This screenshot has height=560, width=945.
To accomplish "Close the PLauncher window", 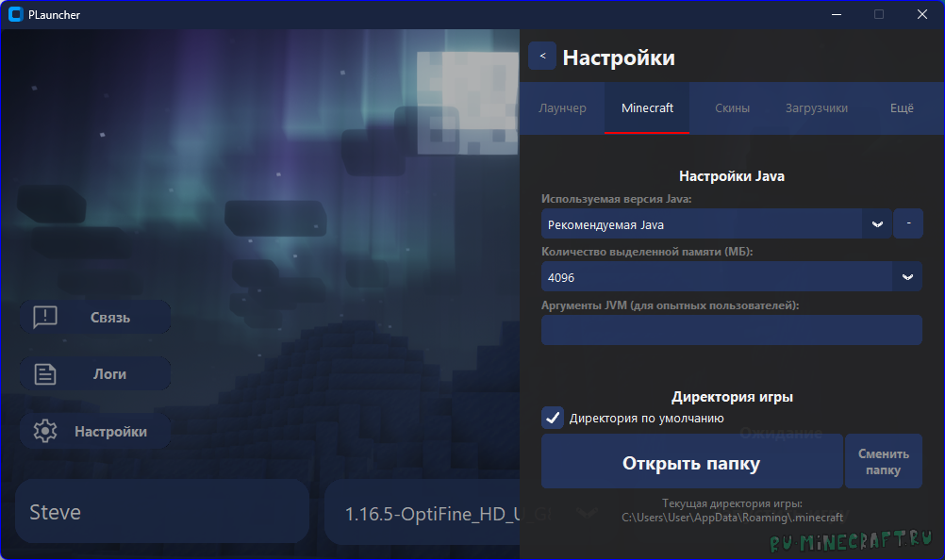I will 922,14.
